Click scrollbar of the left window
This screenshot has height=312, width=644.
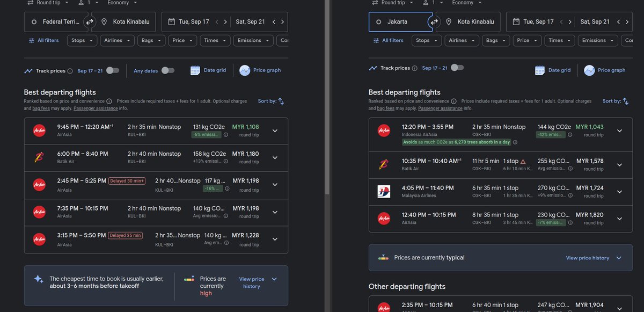tap(326, 97)
